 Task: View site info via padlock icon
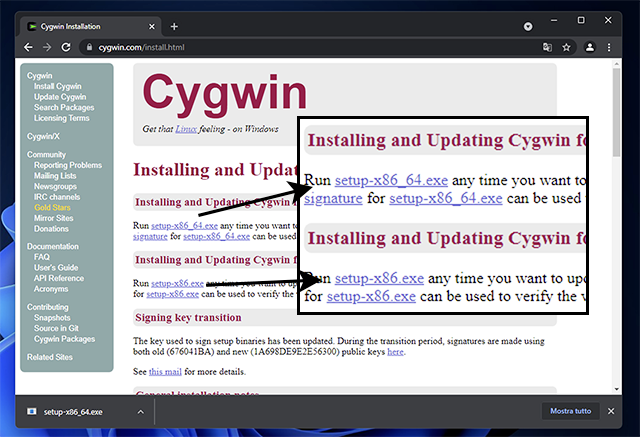pos(85,47)
